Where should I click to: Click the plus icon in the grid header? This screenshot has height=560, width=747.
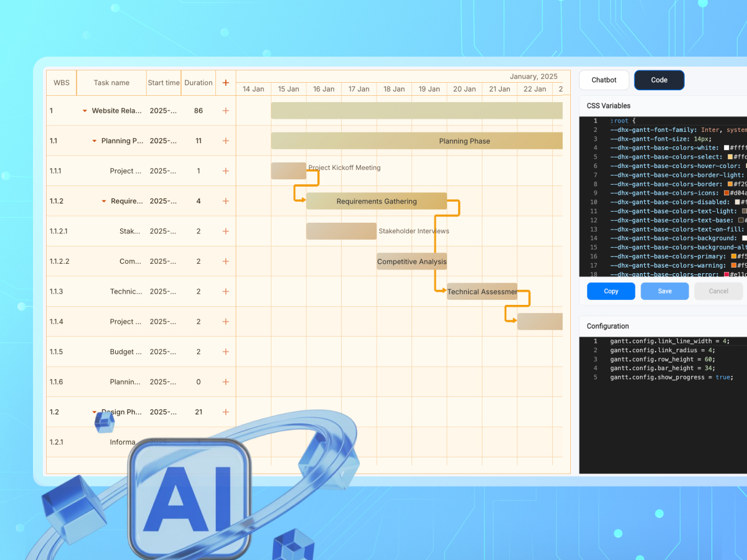225,83
